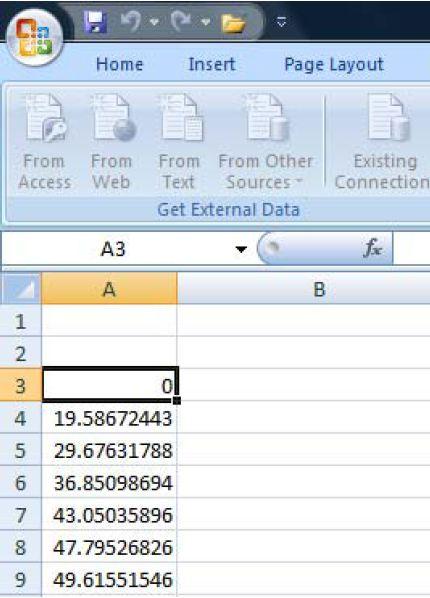This screenshot has width=430, height=598.
Task: Open the Name Box dropdown arrow
Action: point(241,249)
